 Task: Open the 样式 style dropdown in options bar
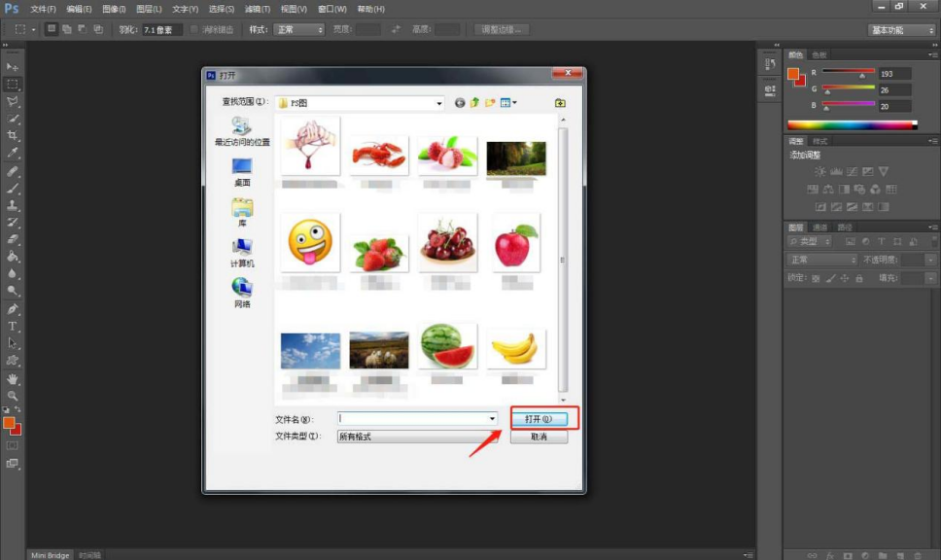(299, 30)
